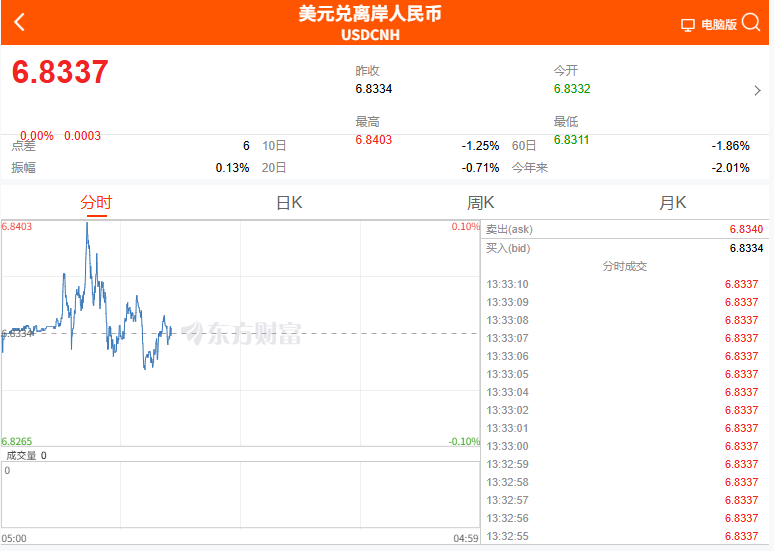Click the highest peak of the intraday line
This screenshot has width=774, height=551.
click(x=87, y=223)
